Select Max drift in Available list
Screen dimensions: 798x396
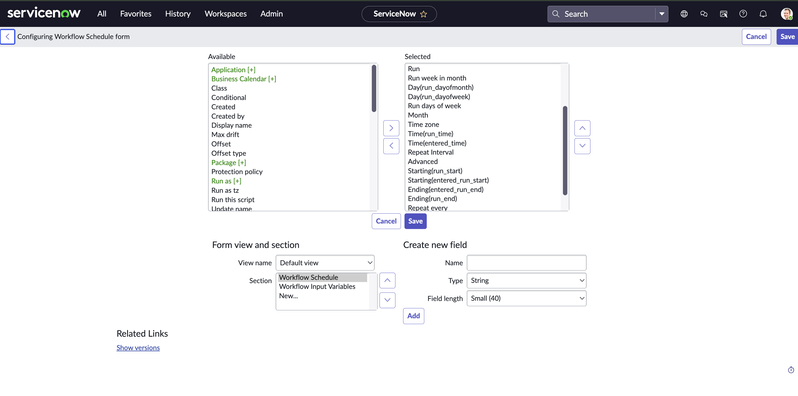(x=225, y=134)
